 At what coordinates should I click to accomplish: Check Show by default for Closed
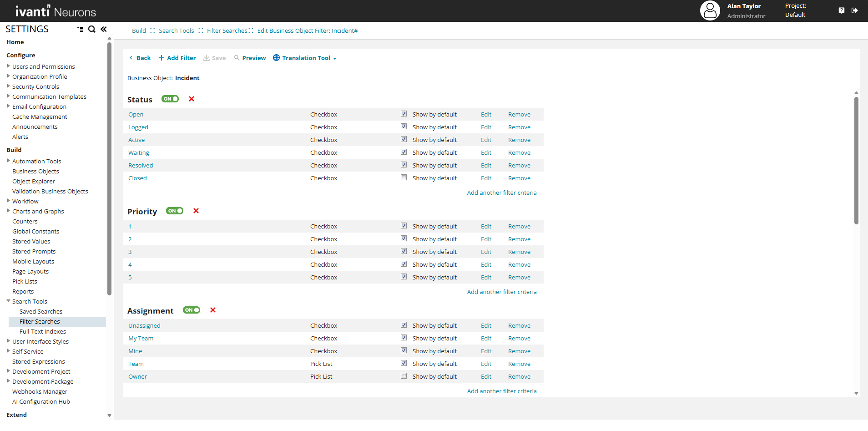point(404,177)
